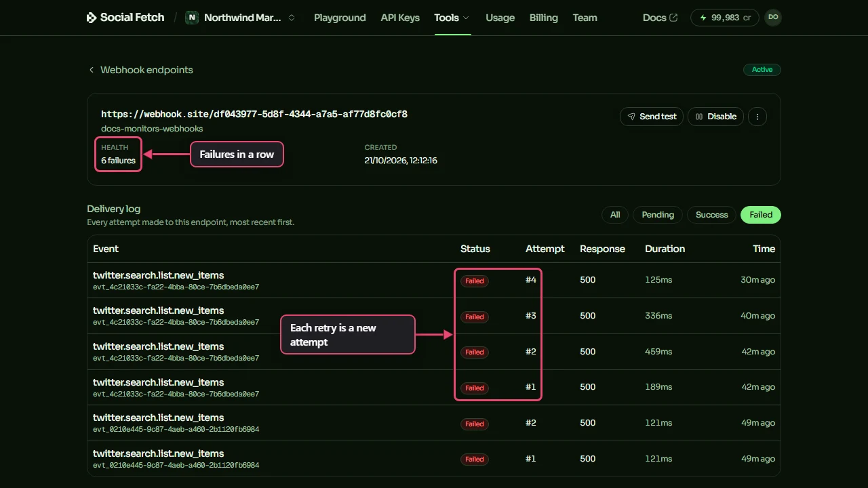Click the Duration column header
868x488 pixels.
[x=665, y=249]
